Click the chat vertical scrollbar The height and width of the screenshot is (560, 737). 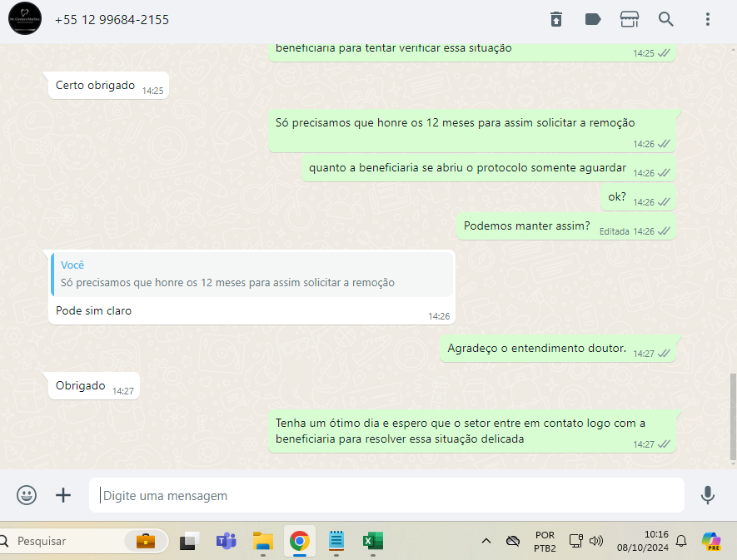coord(732,416)
